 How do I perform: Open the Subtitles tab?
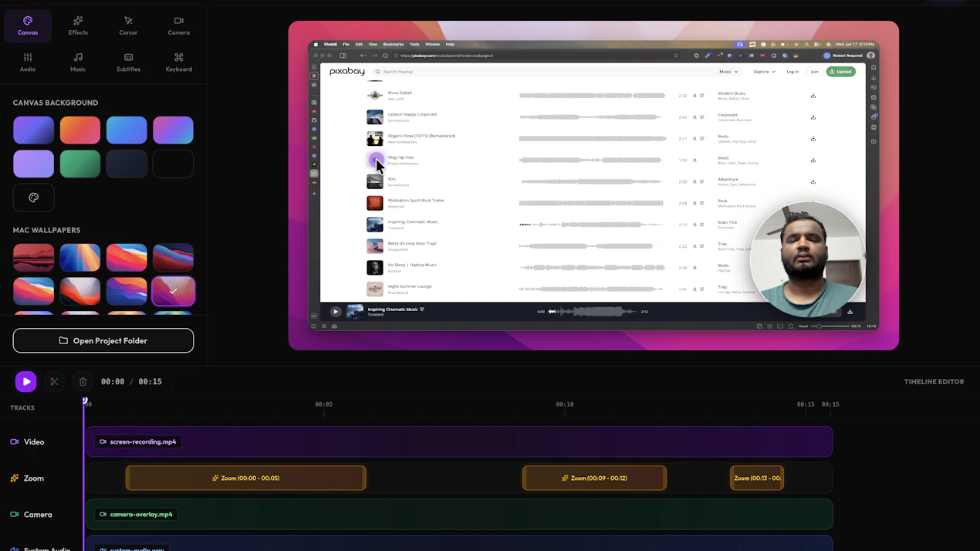128,63
